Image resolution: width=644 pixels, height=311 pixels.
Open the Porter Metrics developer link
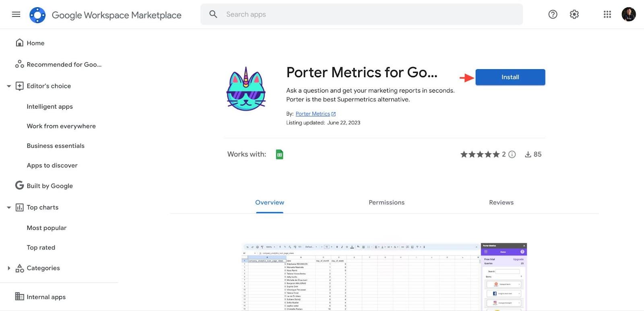pos(313,114)
